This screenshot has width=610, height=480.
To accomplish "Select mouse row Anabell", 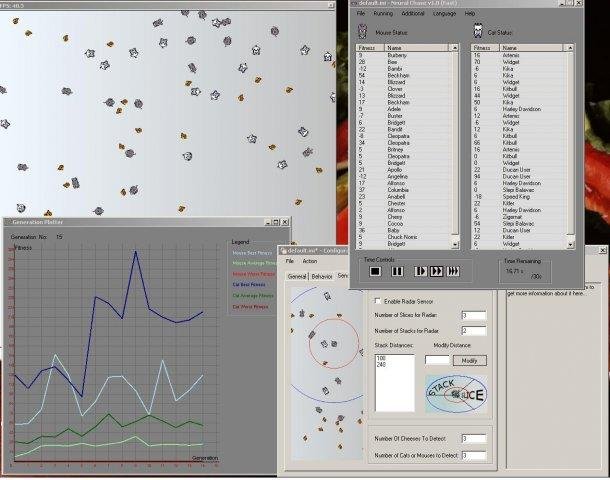I will click(403, 196).
